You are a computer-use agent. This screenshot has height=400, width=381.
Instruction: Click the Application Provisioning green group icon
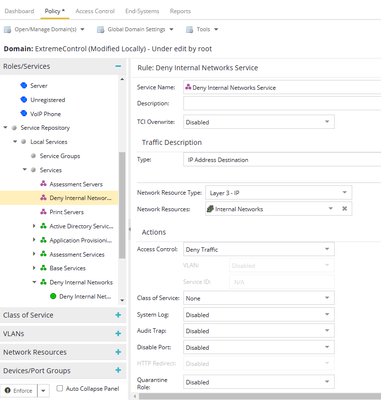pyautogui.click(x=43, y=240)
